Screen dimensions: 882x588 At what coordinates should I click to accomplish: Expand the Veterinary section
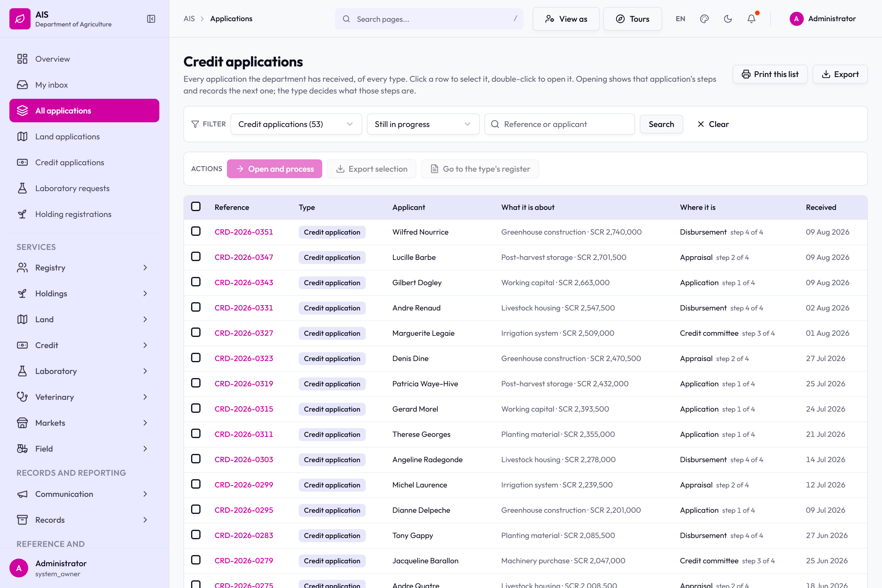tap(84, 397)
